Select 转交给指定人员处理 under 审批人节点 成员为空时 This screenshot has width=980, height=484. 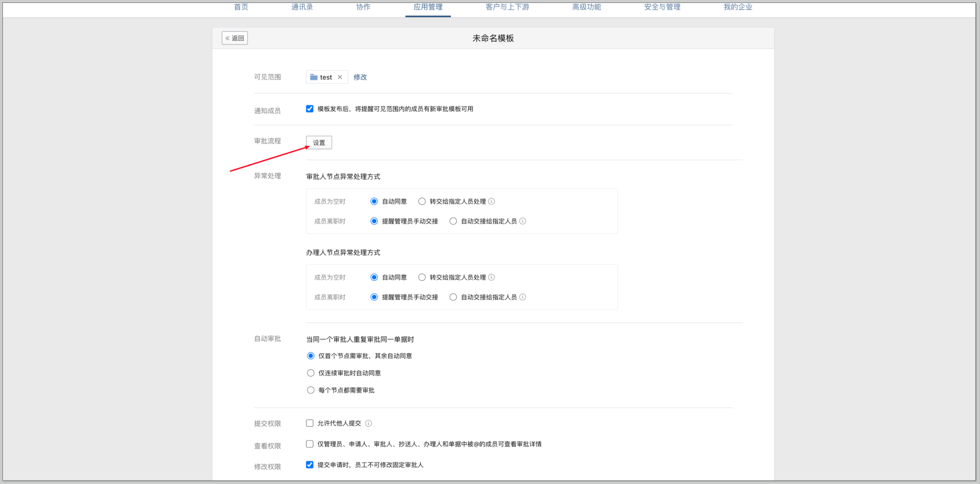coord(422,202)
